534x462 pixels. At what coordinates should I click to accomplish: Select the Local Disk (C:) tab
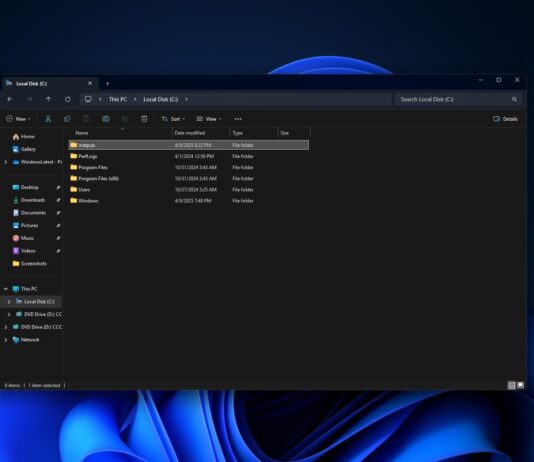pos(50,83)
